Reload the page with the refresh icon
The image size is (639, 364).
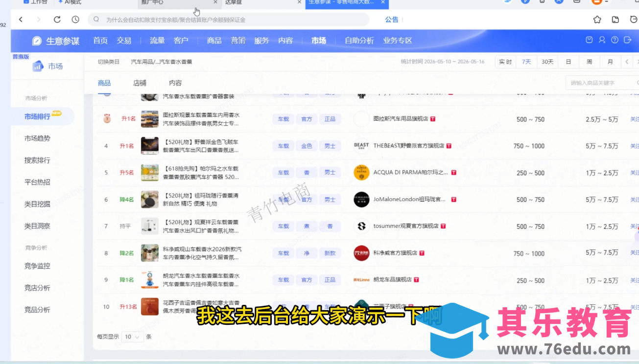click(57, 20)
